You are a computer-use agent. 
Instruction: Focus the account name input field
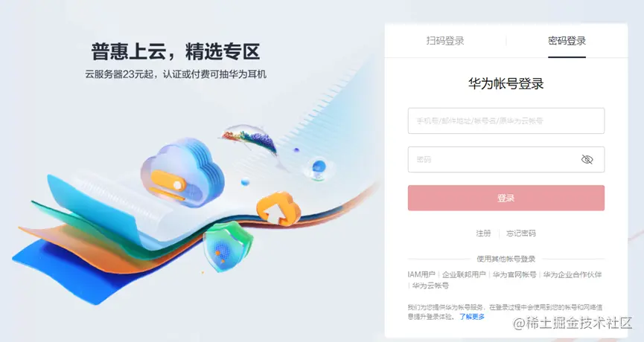(506, 120)
